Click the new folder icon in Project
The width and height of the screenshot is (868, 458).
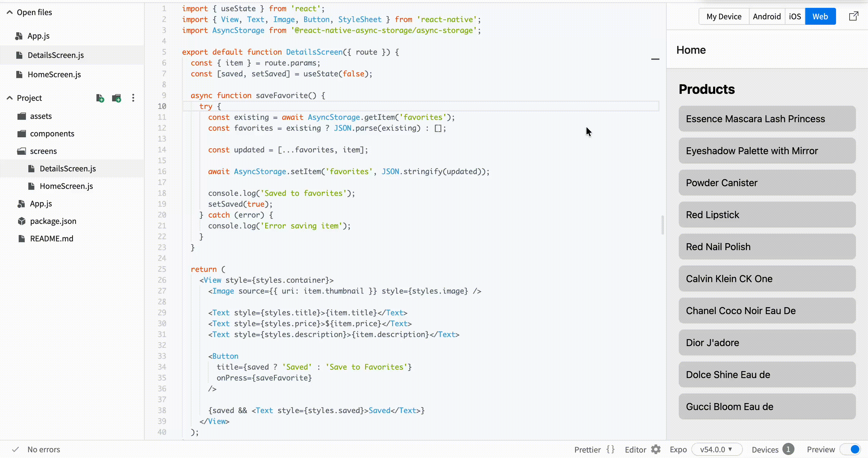click(117, 98)
